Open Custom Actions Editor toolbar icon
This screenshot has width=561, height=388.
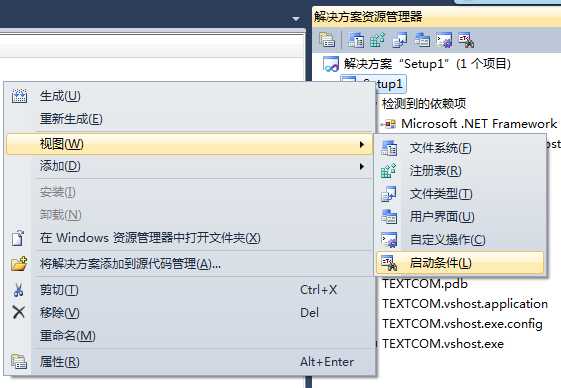pyautogui.click(x=444, y=40)
